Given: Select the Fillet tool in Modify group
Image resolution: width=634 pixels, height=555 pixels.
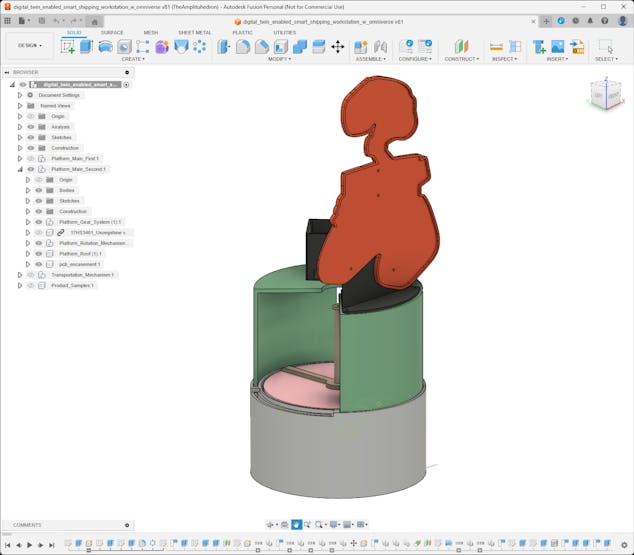Looking at the screenshot, I should click(243, 46).
